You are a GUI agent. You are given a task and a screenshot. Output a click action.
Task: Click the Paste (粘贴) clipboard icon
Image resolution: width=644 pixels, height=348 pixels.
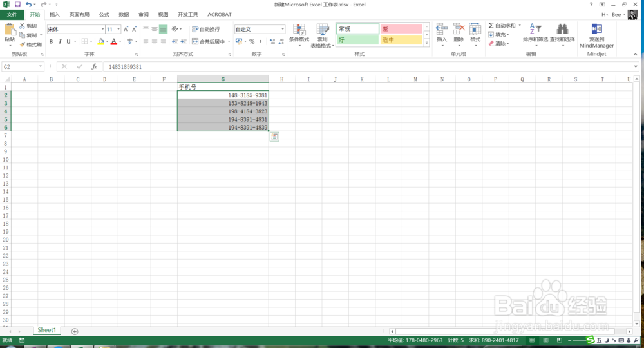9,29
